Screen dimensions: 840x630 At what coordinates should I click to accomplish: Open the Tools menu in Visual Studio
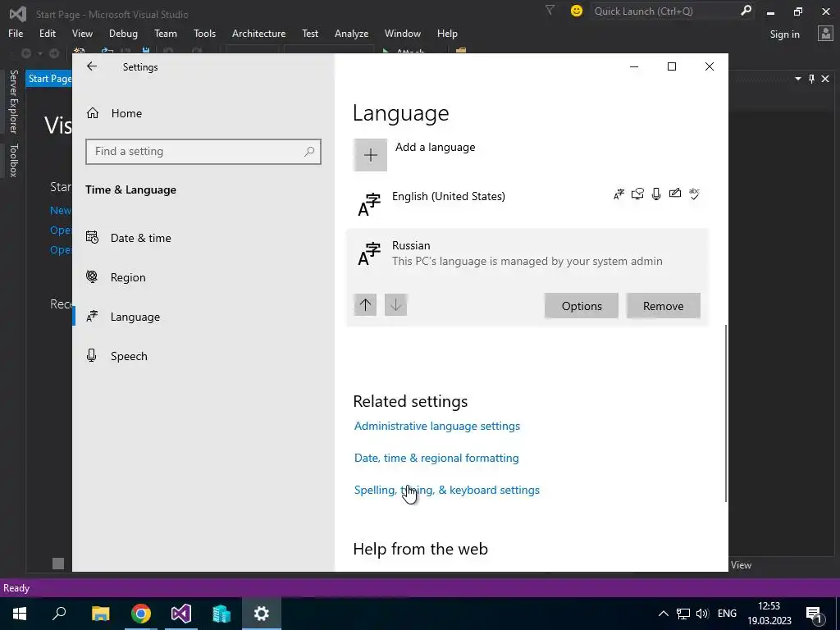coord(204,33)
